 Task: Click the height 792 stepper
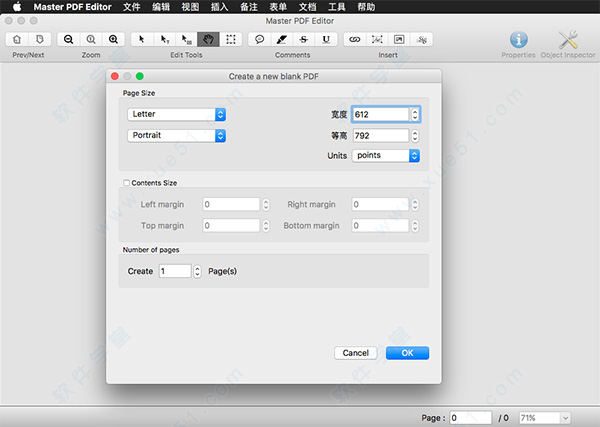[415, 135]
